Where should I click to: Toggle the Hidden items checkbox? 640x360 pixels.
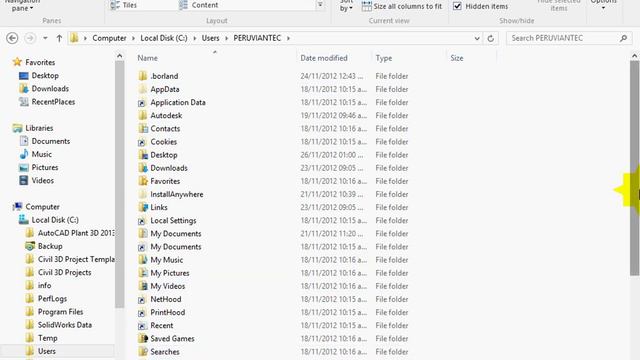pos(458,6)
